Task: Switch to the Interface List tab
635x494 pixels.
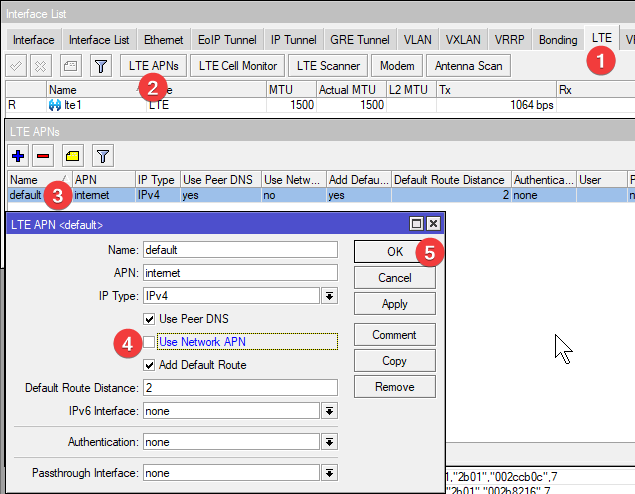Action: click(x=99, y=40)
